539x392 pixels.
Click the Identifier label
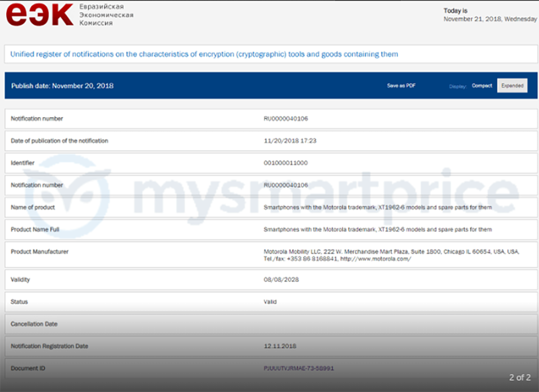coord(22,163)
